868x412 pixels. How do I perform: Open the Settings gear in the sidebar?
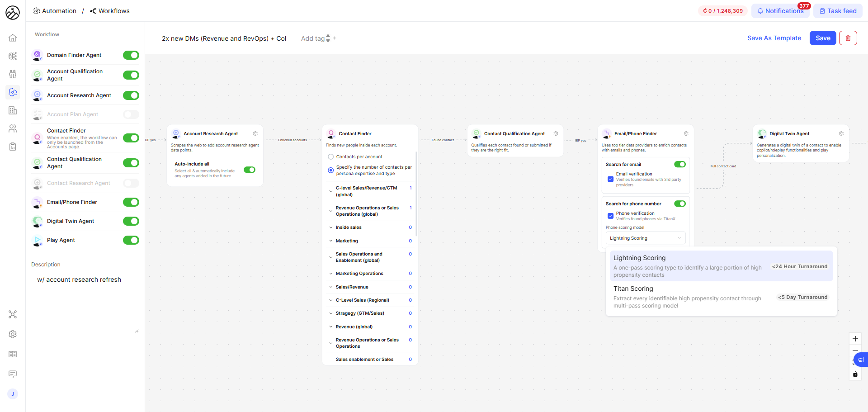click(x=12, y=334)
